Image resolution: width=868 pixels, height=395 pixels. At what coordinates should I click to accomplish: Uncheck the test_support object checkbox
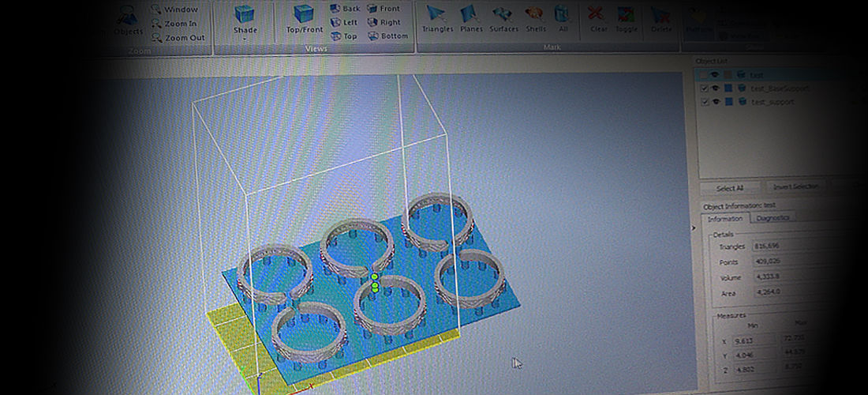point(705,102)
